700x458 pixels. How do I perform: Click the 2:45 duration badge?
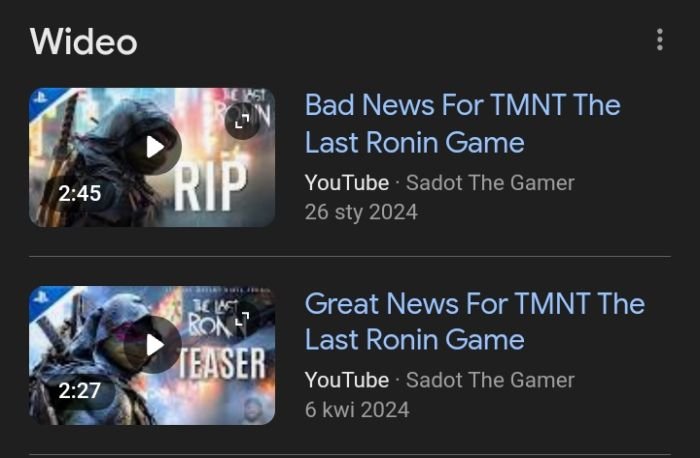pyautogui.click(x=79, y=193)
